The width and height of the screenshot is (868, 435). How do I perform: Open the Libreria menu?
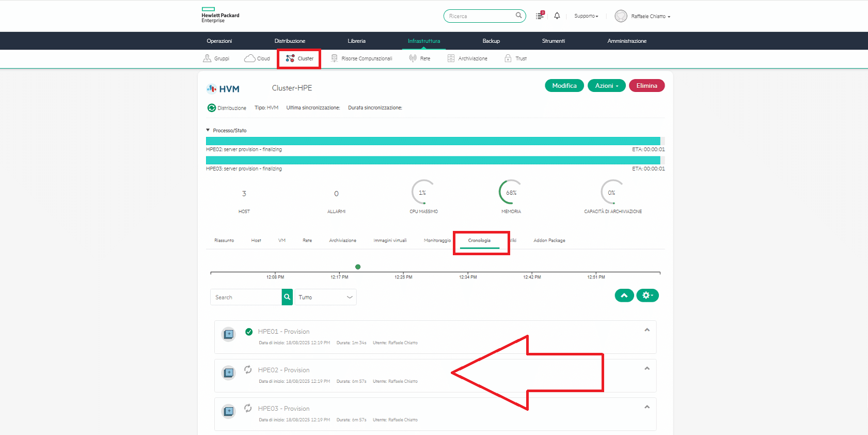pos(357,41)
